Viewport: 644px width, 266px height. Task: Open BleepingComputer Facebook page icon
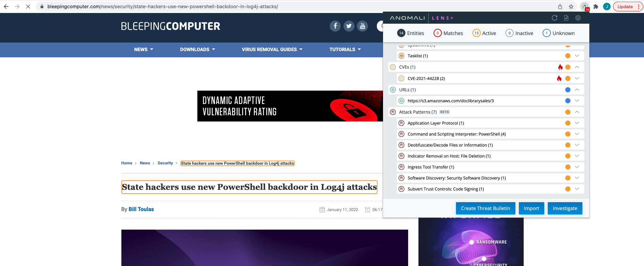(335, 26)
